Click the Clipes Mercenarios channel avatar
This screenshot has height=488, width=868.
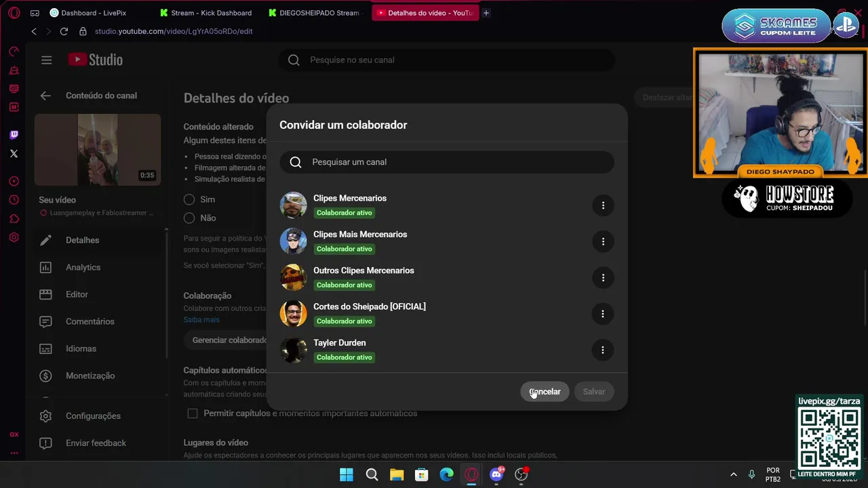[x=294, y=205]
